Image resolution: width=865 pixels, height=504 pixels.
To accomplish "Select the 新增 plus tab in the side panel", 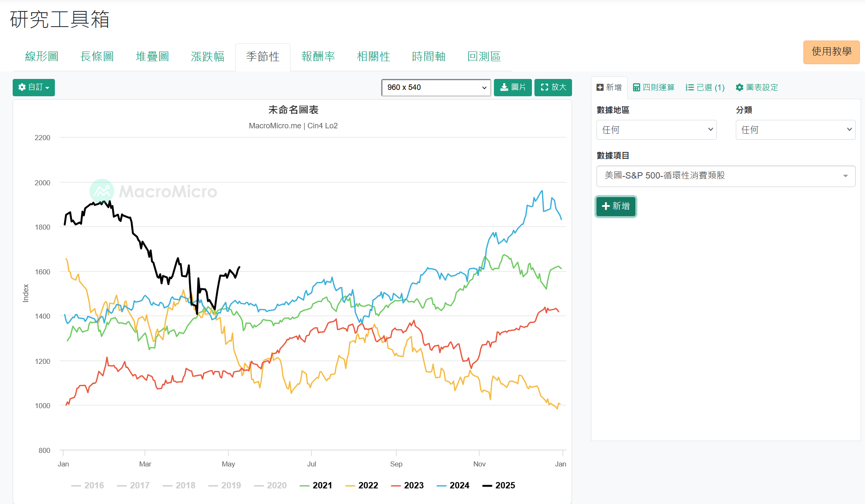I will click(x=609, y=87).
